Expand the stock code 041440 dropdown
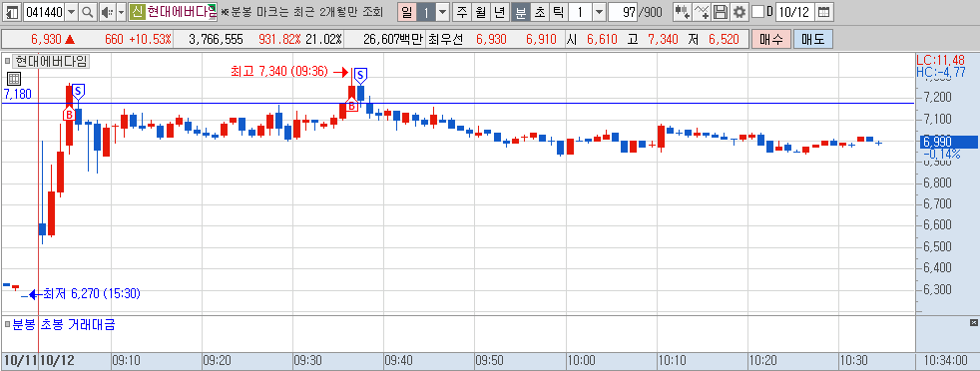Viewport: 980px width, 371px height. [x=71, y=11]
